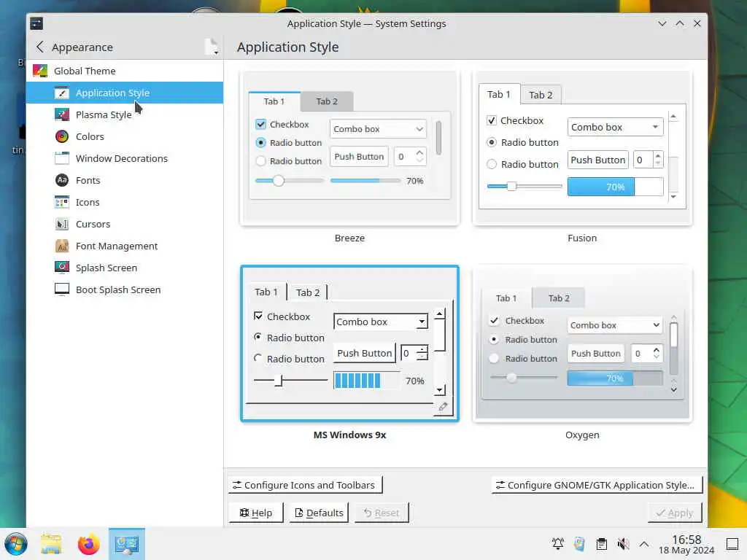Click spin box arrows in Oxygen preview
This screenshot has height=560, width=747.
[657, 354]
